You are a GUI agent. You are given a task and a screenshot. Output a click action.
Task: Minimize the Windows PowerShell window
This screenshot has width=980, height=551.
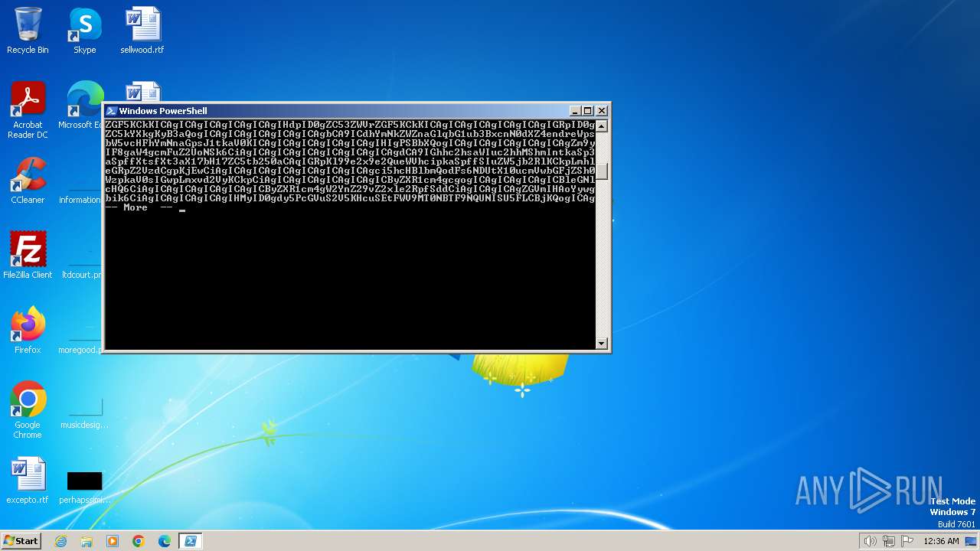point(576,111)
